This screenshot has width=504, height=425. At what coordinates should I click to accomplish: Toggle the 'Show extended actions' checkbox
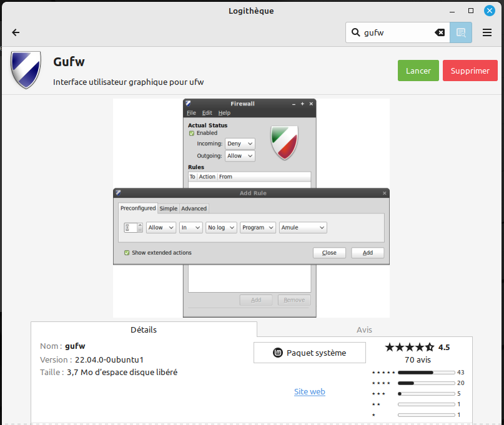(127, 253)
